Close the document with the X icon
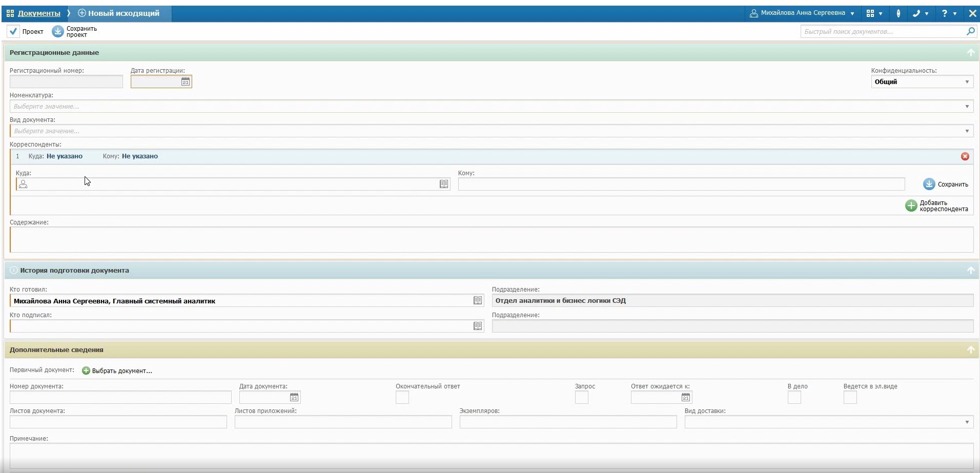This screenshot has height=473, width=980. (972, 13)
